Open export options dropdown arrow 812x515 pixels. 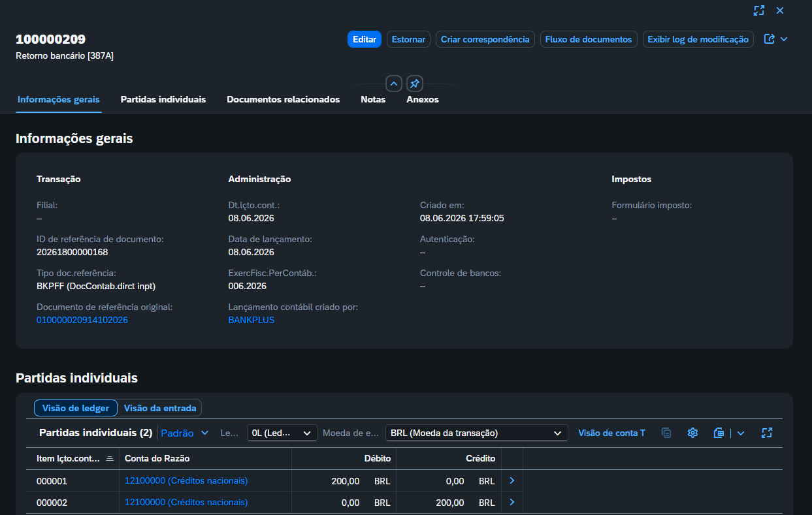tap(741, 433)
